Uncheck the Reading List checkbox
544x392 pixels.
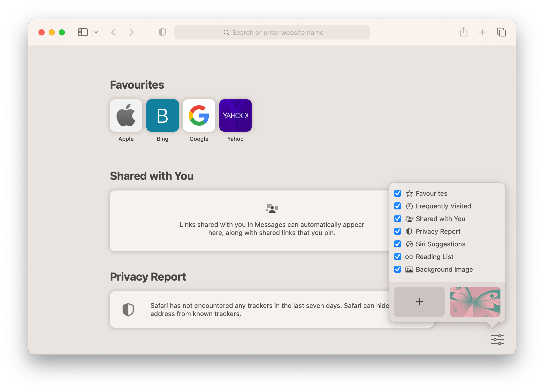coord(398,257)
